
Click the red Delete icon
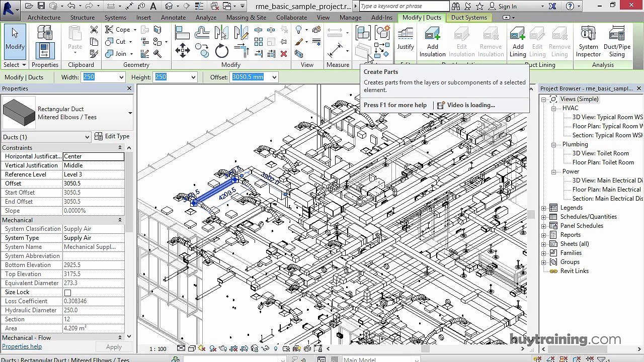click(x=284, y=54)
